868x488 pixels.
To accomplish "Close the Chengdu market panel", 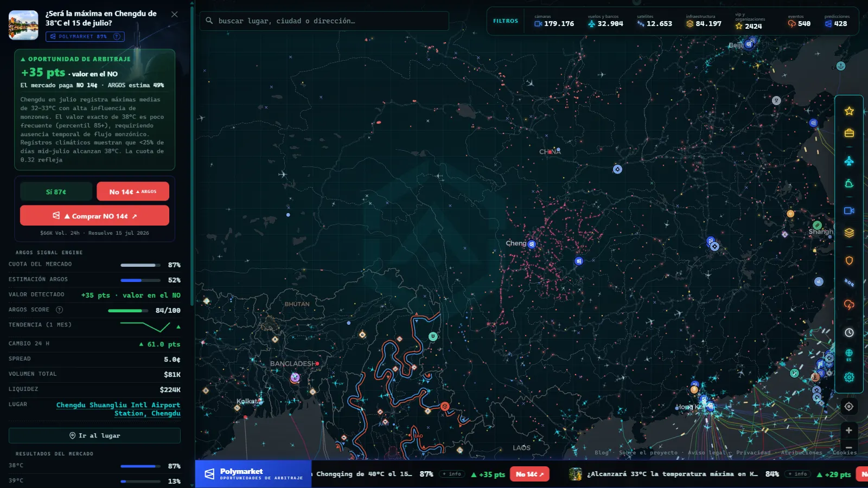I will point(175,14).
